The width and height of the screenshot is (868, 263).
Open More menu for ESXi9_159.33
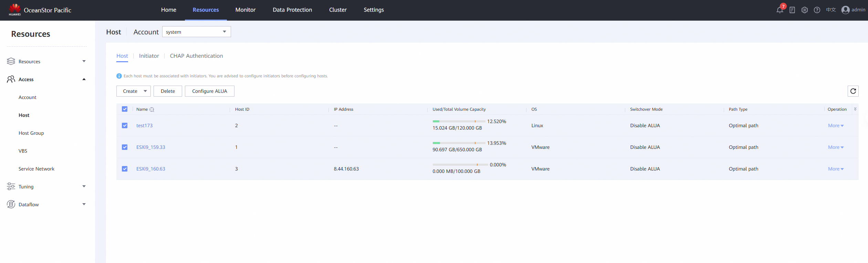click(x=836, y=147)
